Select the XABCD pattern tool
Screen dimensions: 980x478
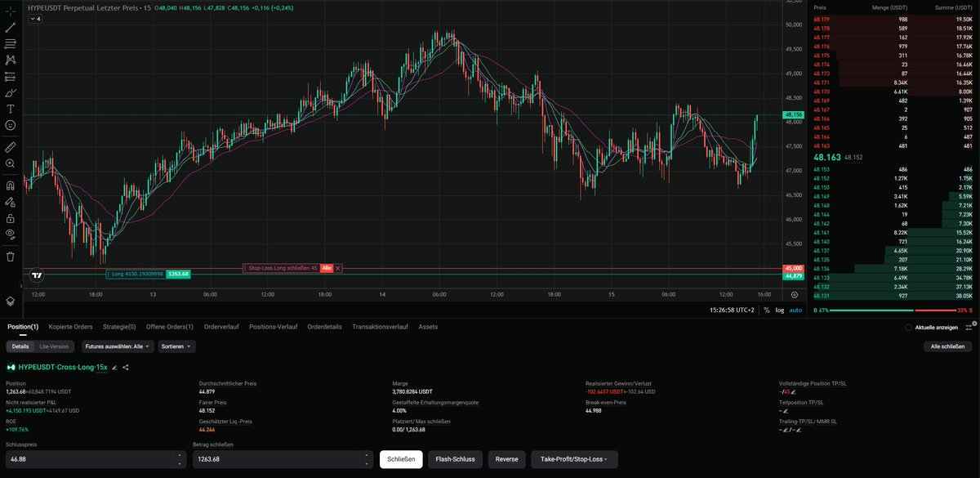tap(10, 60)
